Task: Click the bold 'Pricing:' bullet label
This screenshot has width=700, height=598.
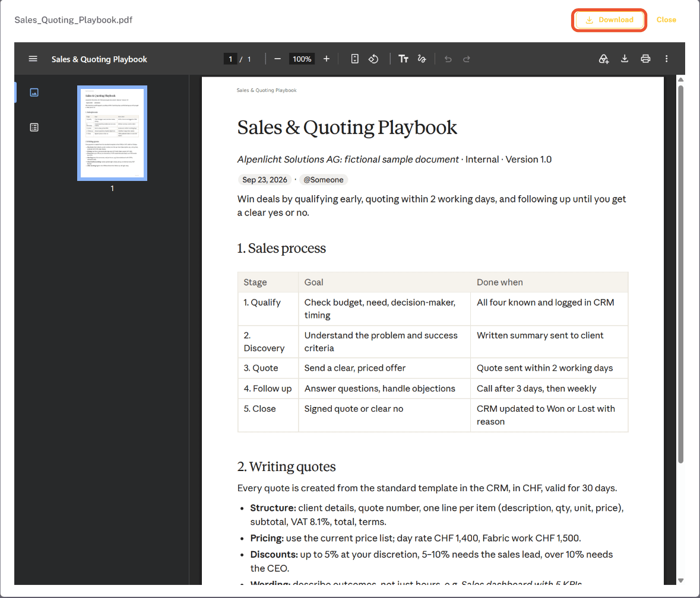Action: (x=267, y=538)
